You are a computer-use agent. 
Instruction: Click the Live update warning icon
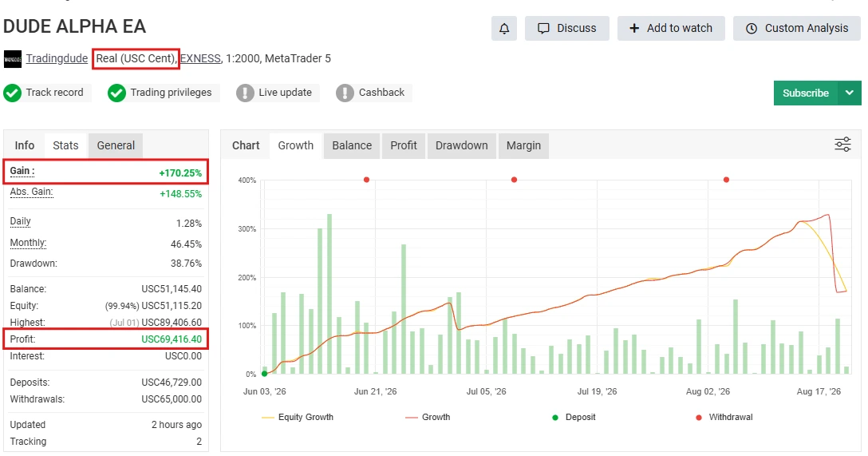[x=245, y=93]
